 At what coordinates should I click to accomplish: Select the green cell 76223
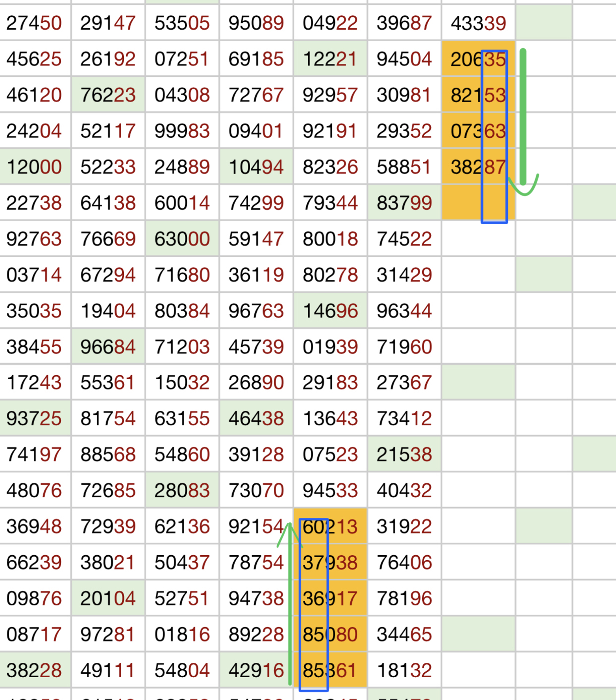click(108, 95)
